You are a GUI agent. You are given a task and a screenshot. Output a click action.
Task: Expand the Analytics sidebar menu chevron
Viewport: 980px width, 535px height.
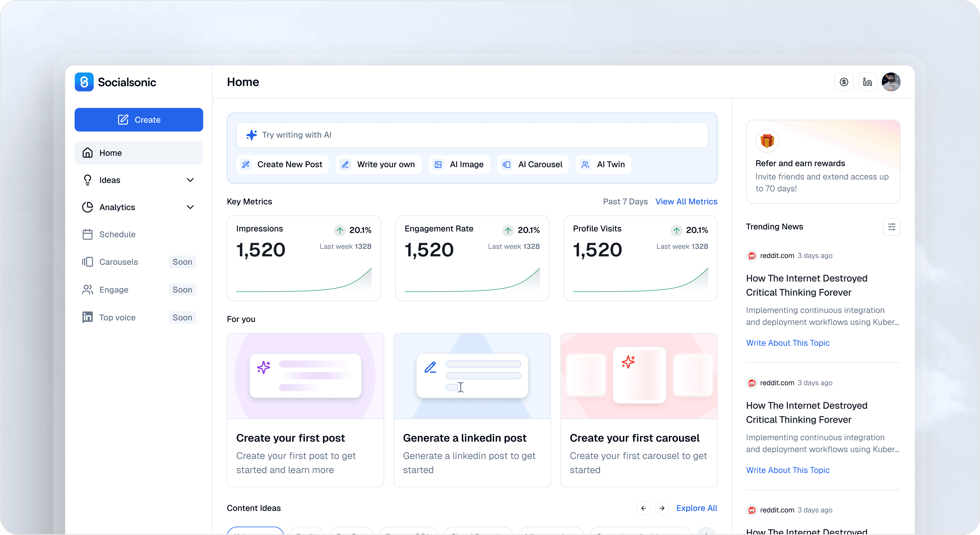coord(190,207)
